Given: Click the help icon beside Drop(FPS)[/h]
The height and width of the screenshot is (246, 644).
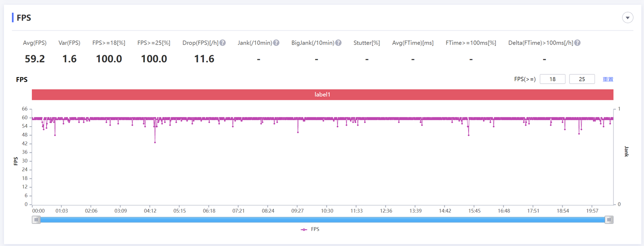Looking at the screenshot, I should (223, 43).
